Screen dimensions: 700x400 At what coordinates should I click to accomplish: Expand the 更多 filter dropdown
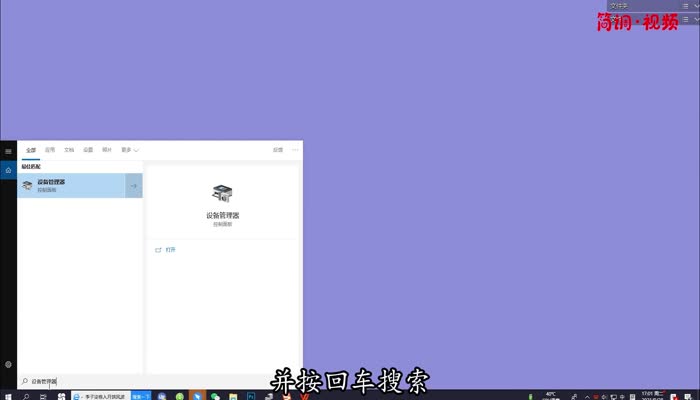[129, 150]
